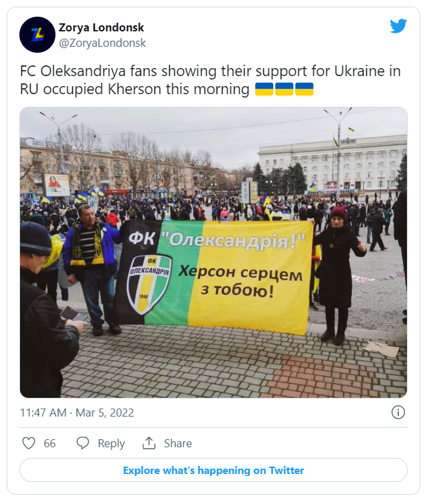Open the Zorya Londonsk display name
427x504 pixels.
(102, 27)
